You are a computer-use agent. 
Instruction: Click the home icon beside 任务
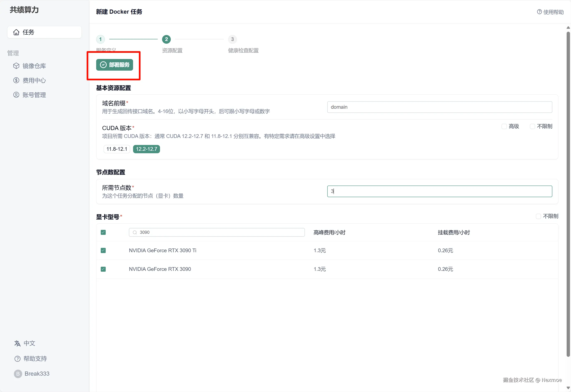coord(16,32)
